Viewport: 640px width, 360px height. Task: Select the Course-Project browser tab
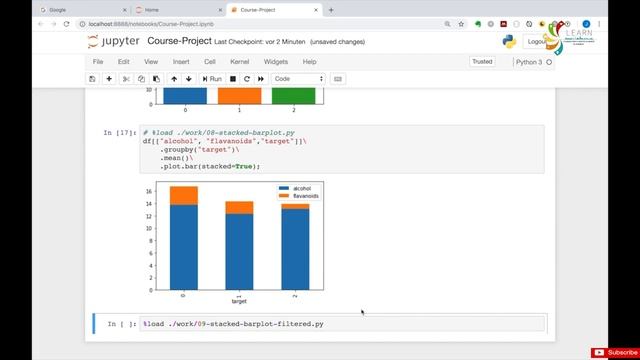click(x=273, y=10)
